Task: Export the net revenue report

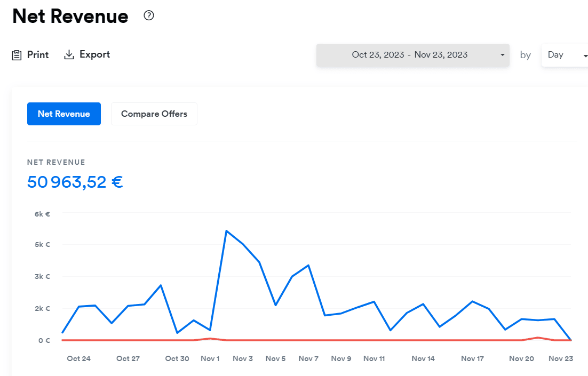Action: pyautogui.click(x=87, y=55)
